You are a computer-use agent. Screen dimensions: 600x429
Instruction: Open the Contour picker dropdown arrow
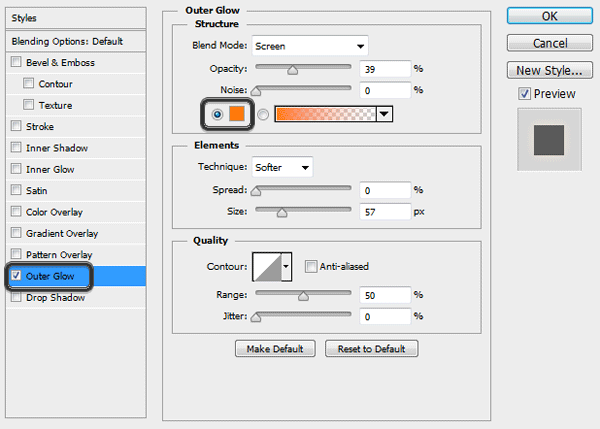287,266
